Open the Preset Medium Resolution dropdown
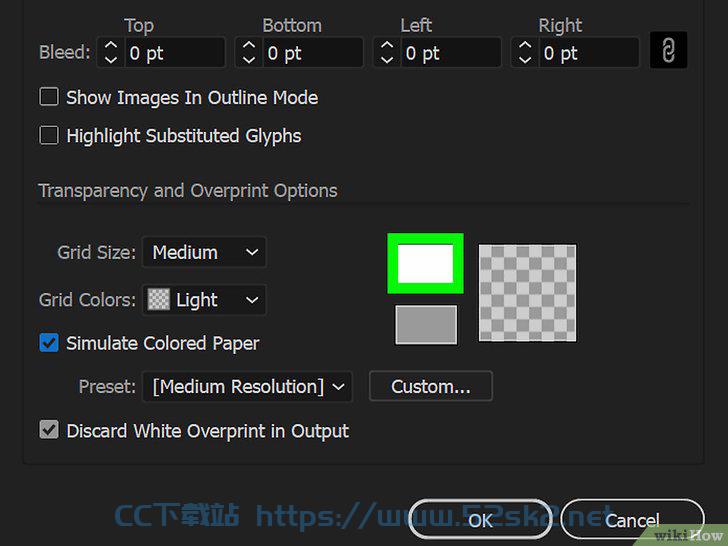 [247, 386]
